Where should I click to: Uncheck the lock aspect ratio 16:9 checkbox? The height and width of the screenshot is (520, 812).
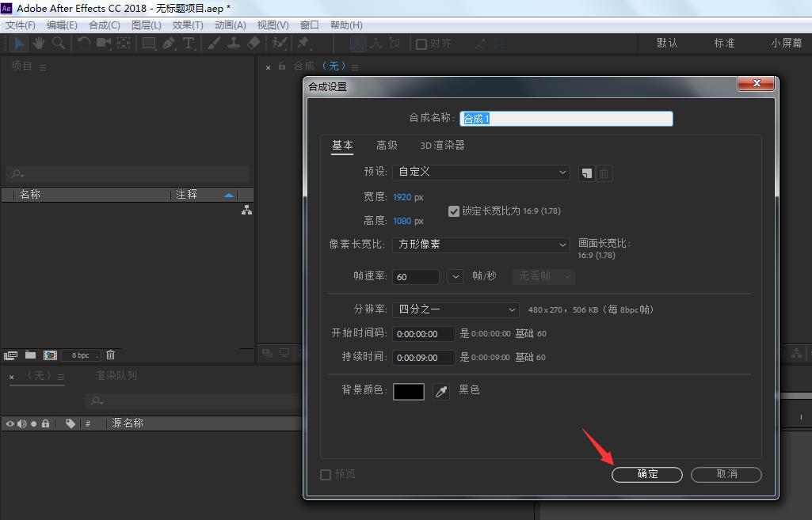pos(453,211)
